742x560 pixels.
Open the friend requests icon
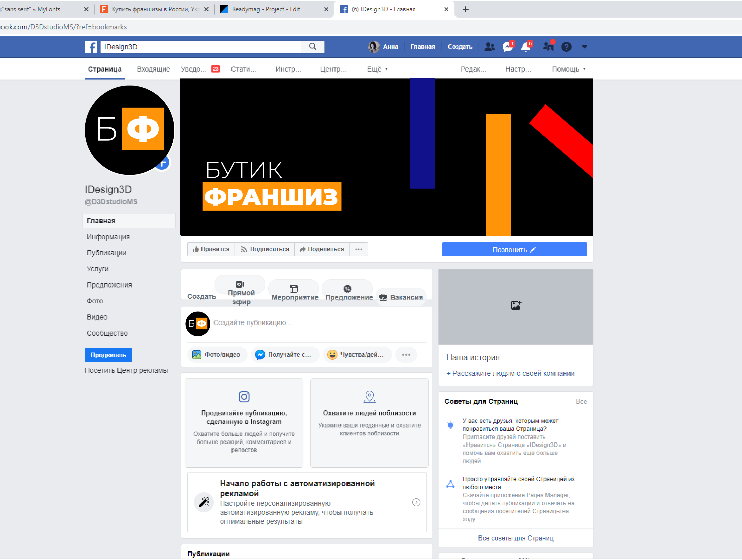point(489,47)
